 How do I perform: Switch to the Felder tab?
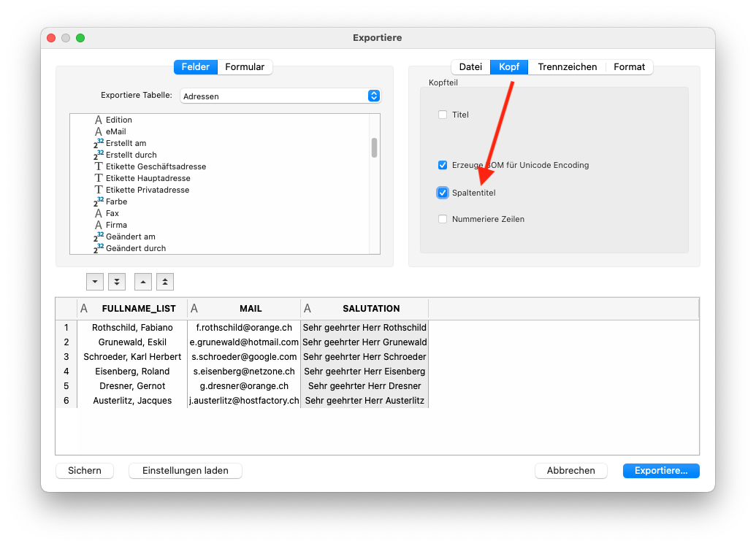196,67
